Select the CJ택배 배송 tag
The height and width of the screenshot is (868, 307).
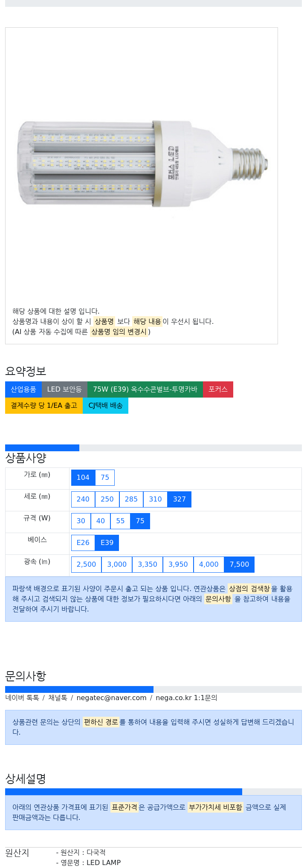point(105,406)
